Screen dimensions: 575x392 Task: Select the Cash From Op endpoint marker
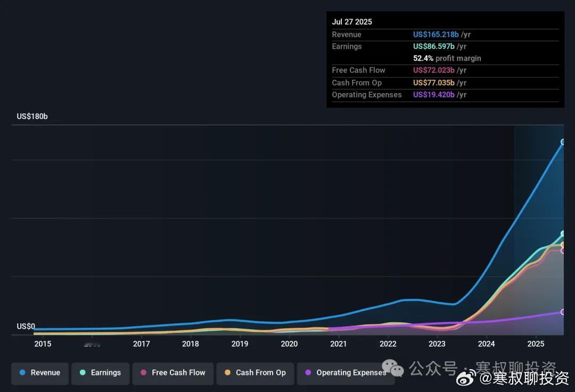[563, 244]
